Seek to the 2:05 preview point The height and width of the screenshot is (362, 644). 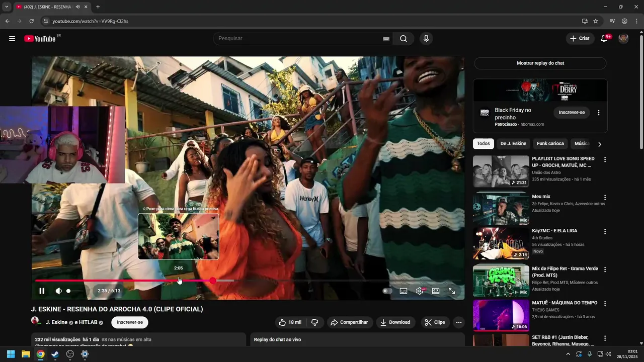179,281
